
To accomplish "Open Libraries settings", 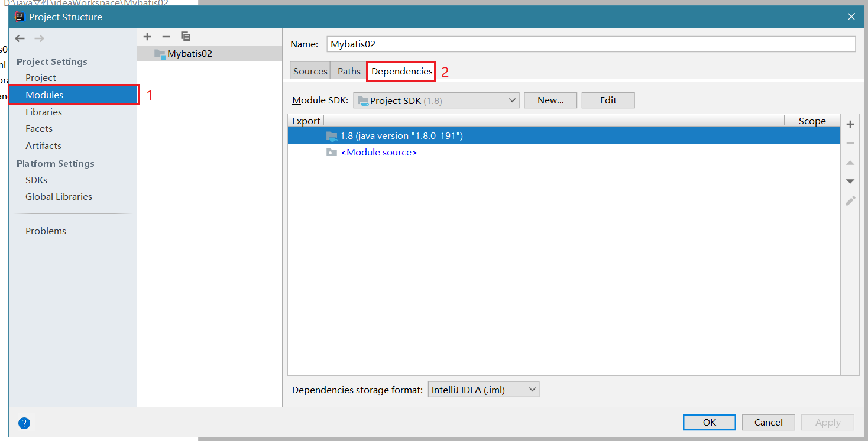I will click(x=44, y=112).
